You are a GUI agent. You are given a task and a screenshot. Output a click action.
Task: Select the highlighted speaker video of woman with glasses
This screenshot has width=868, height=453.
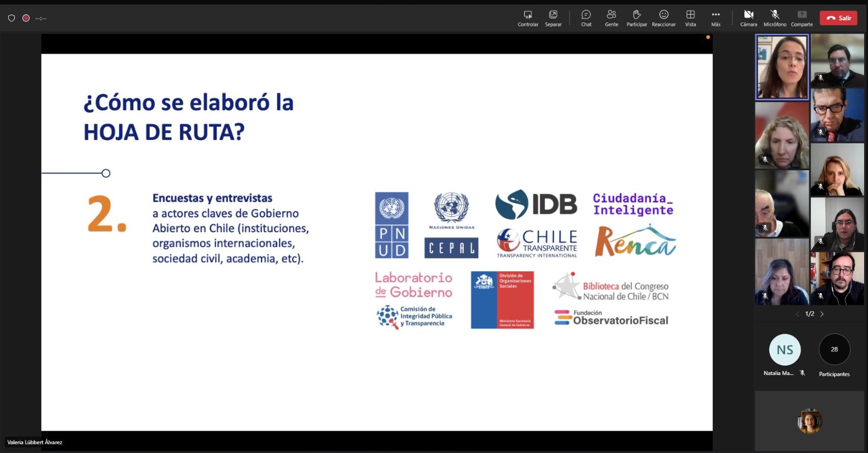782,67
